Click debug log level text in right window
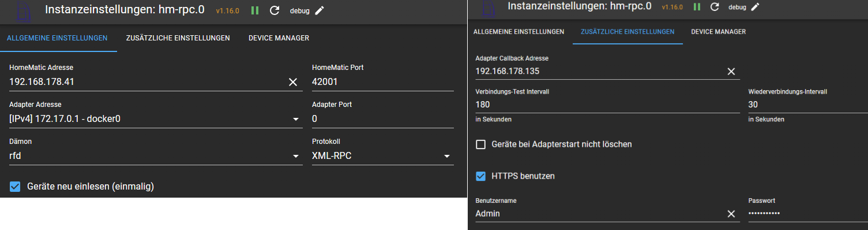868x230 pixels. point(737,7)
